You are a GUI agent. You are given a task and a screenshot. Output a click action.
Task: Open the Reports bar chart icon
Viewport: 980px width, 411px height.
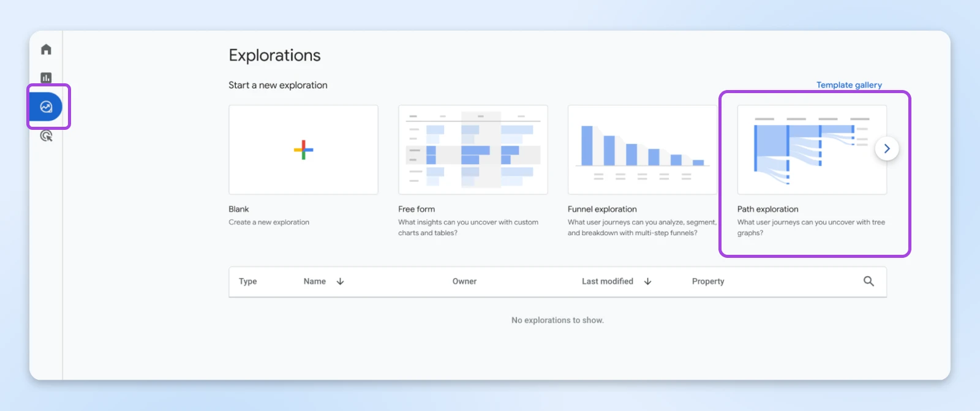point(46,78)
